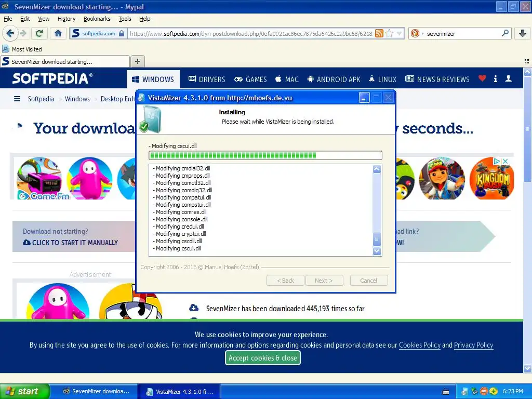Open the Home page icon
Screen dimensions: 532x399
click(58, 33)
